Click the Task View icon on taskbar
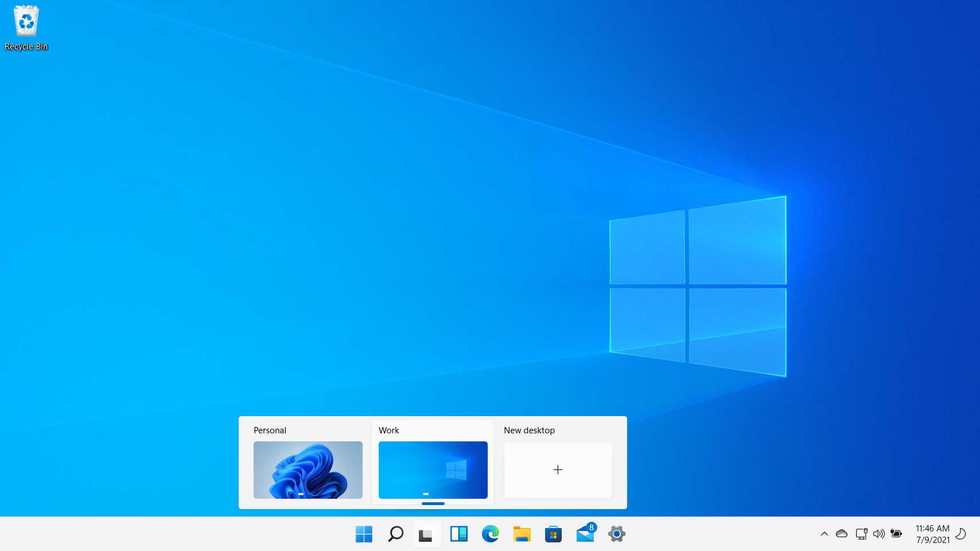The width and height of the screenshot is (980, 551). [427, 534]
